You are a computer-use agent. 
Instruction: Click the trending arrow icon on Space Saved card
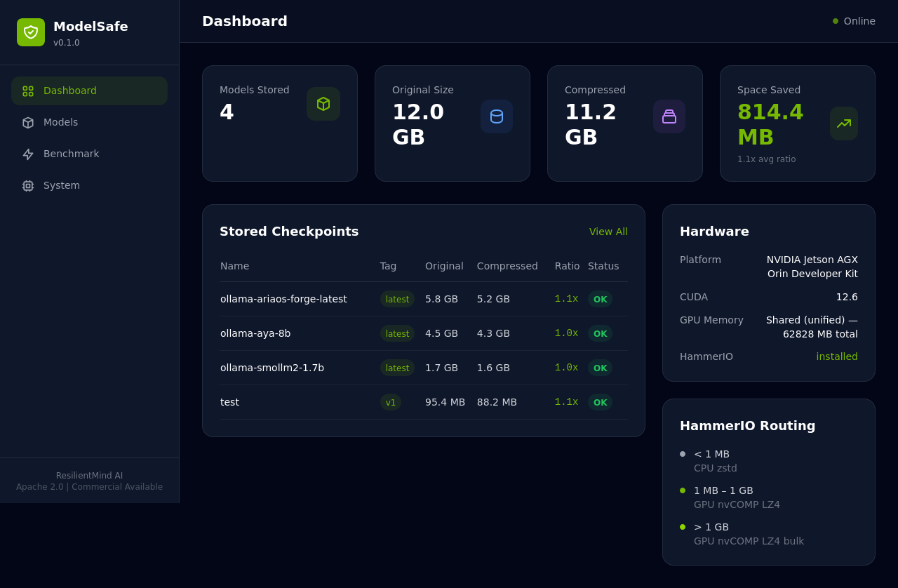click(843, 123)
